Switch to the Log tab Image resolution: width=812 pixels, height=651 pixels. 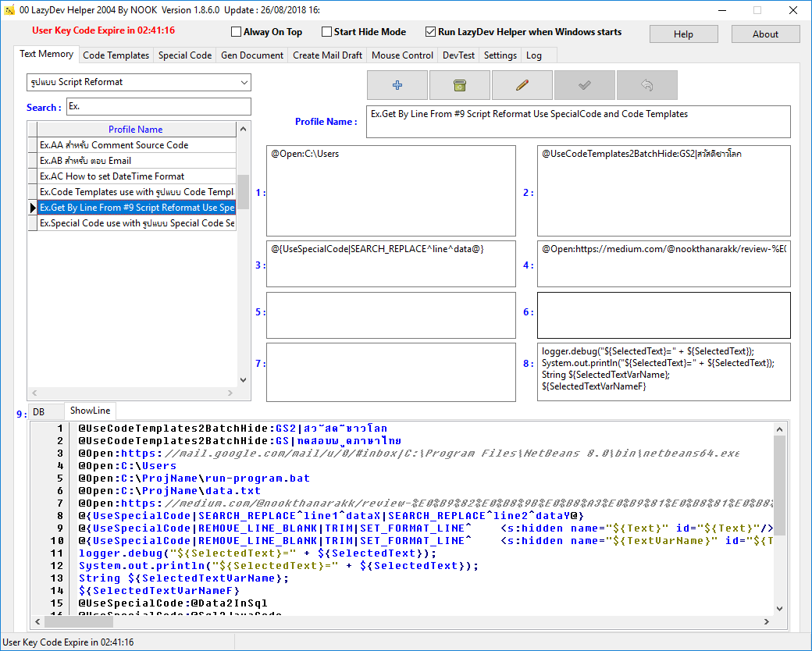point(533,55)
